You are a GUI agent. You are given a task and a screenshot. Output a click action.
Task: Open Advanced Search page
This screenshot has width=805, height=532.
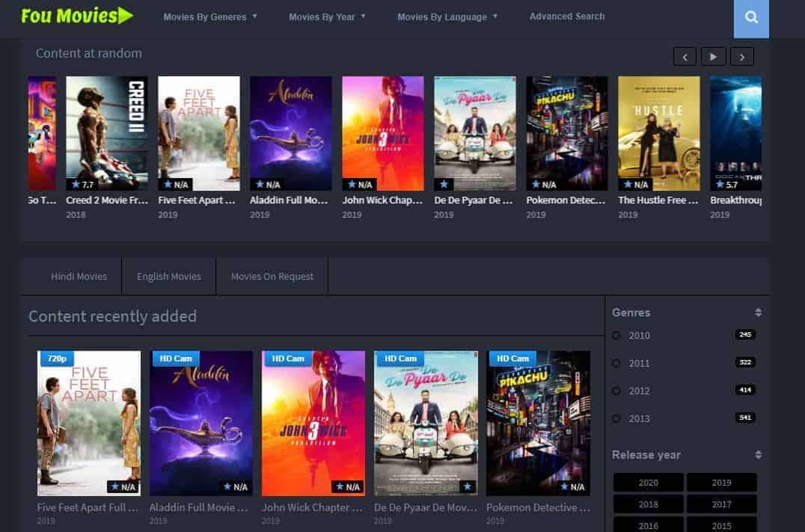pyautogui.click(x=567, y=16)
